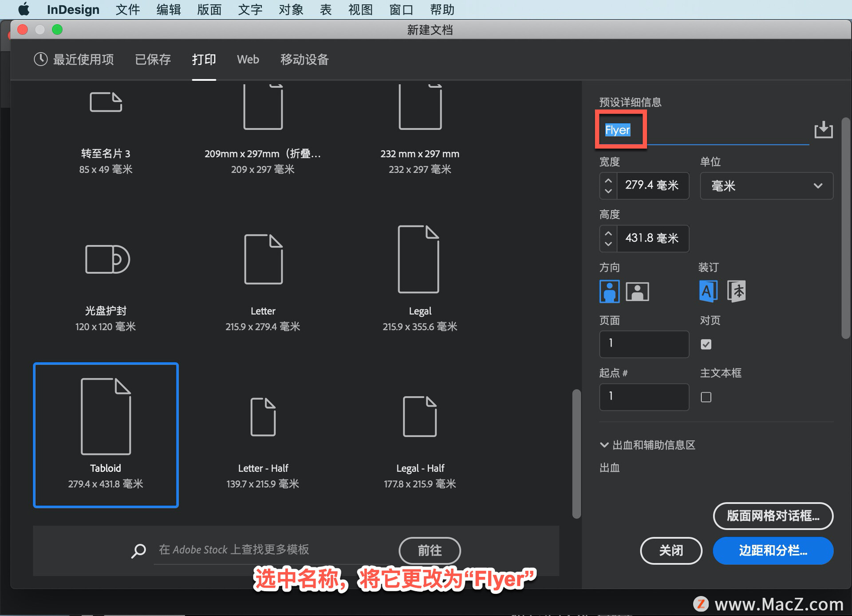This screenshot has width=852, height=616.
Task: Toggle the 对页 facing pages checkbox
Action: click(706, 344)
